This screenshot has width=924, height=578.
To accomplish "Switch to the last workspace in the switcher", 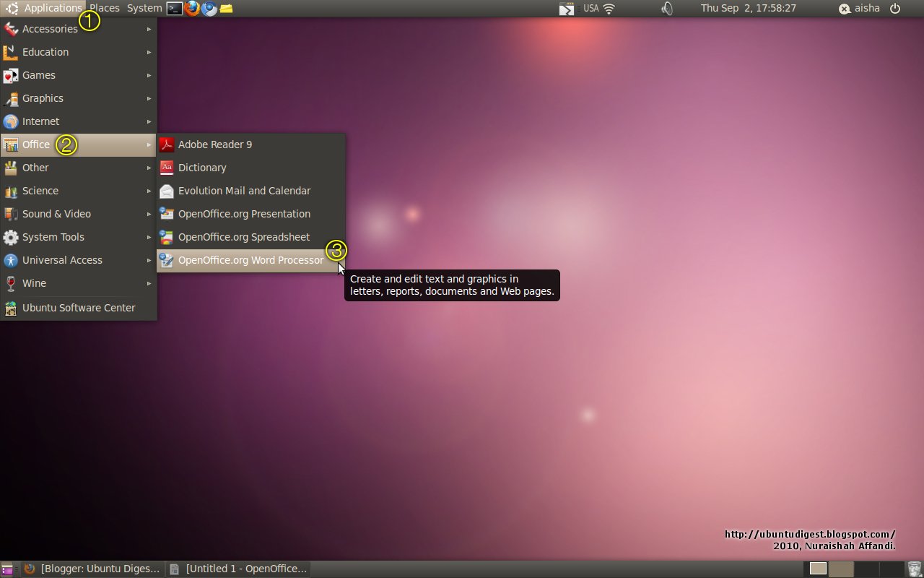I will click(892, 569).
